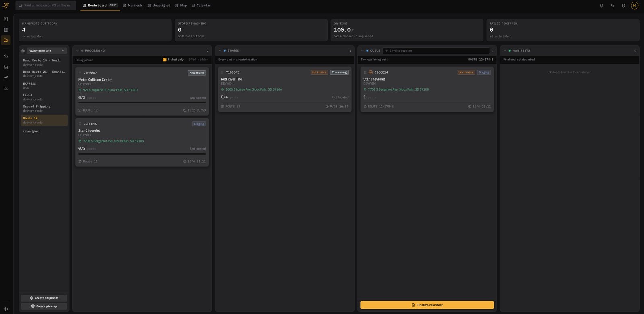Screen dimensions: 644x314
Task: Collapse the Processing column
Action: click(x=77, y=51)
